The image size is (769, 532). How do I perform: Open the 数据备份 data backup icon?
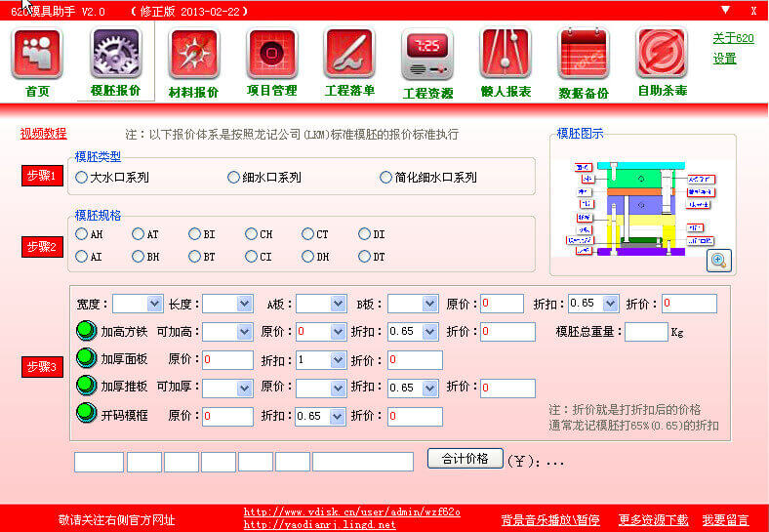click(584, 55)
